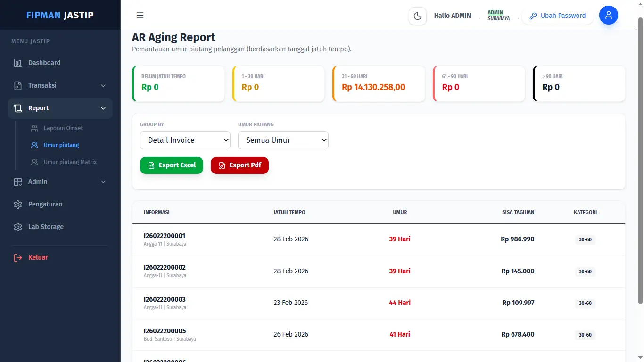
Task: Click the Rp 678.400 amount
Action: pos(518,334)
